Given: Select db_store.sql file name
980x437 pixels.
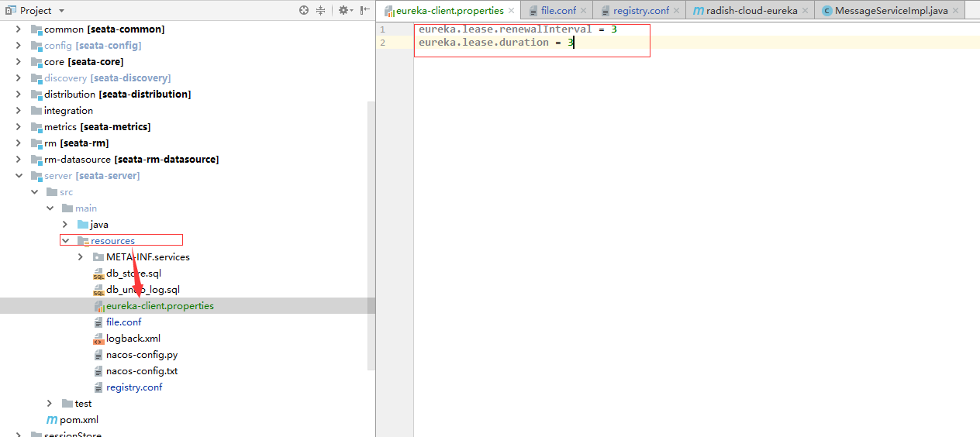Looking at the screenshot, I should pos(133,273).
